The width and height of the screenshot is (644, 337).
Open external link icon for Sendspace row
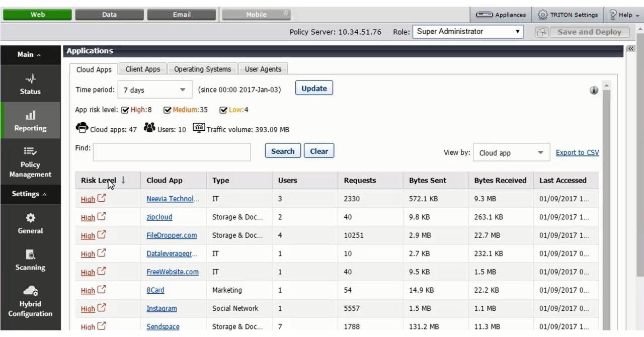[102, 326]
